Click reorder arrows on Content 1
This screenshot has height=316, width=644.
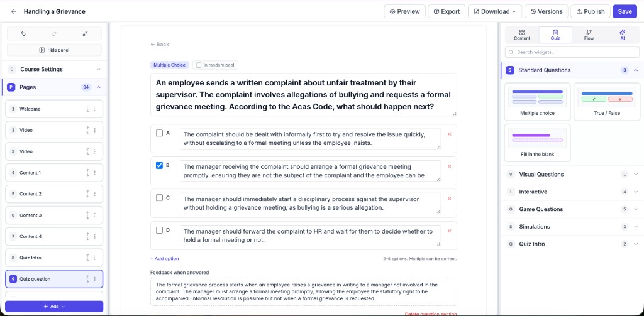tap(87, 173)
